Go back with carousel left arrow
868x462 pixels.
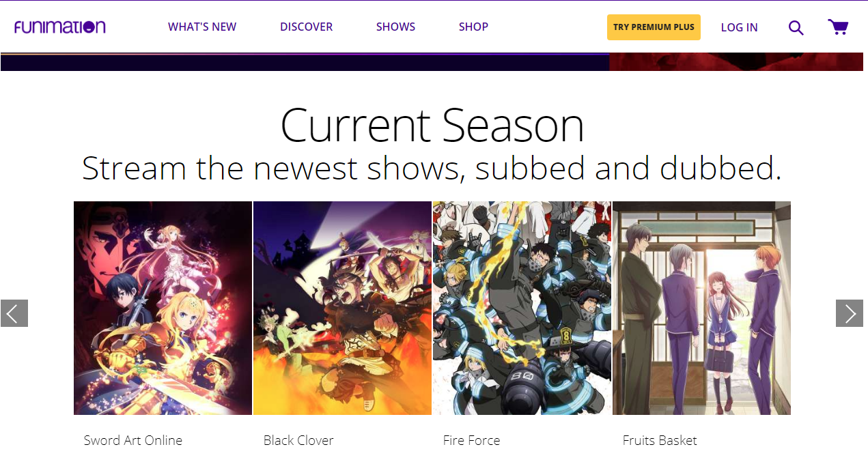click(14, 313)
